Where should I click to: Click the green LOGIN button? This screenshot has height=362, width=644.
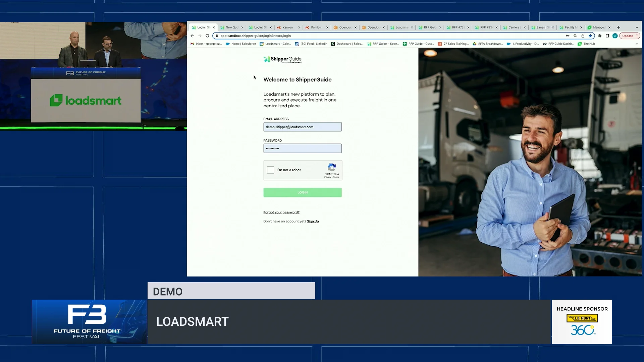(302, 192)
